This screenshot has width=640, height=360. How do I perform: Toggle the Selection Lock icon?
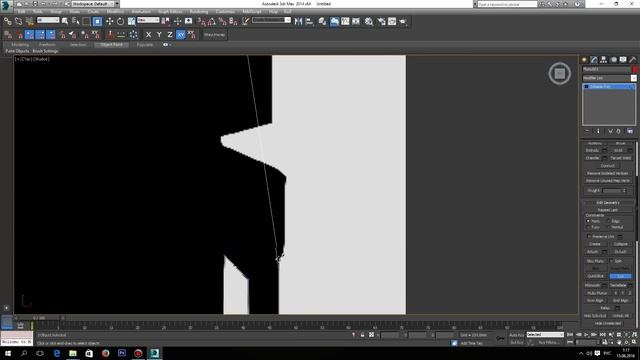coord(362,335)
